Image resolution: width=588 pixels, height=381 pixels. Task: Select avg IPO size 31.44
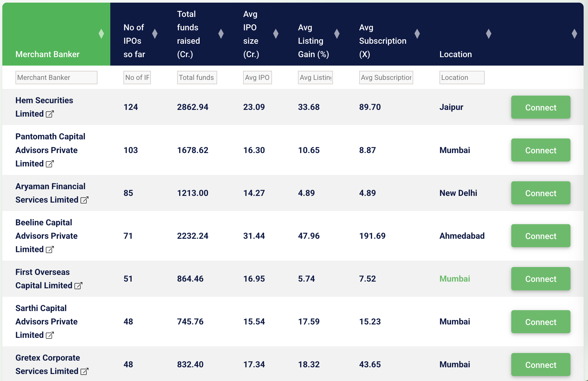[254, 236]
